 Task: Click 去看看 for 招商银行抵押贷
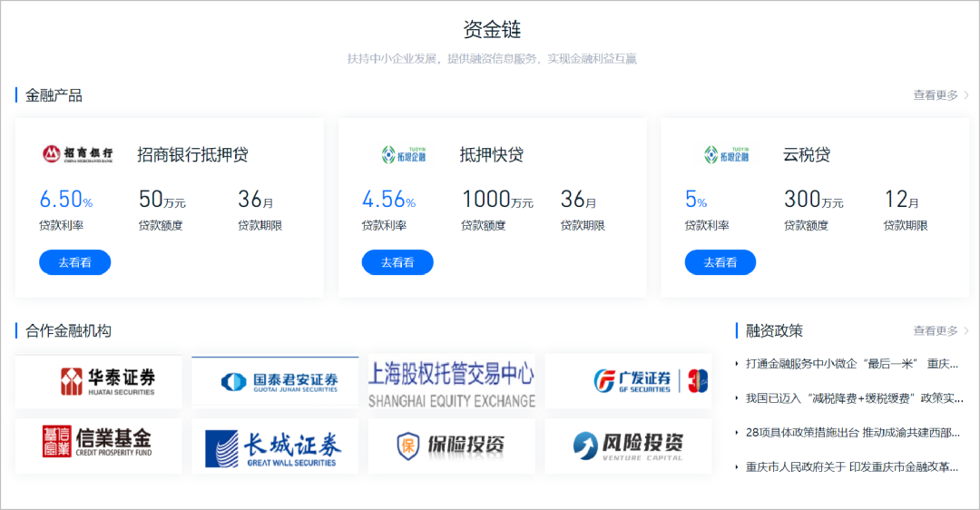pos(75,262)
